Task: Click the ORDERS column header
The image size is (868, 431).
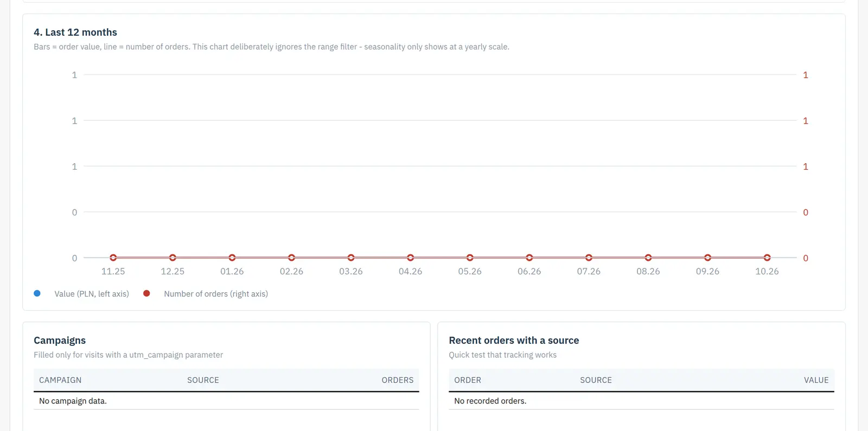Action: coord(397,380)
